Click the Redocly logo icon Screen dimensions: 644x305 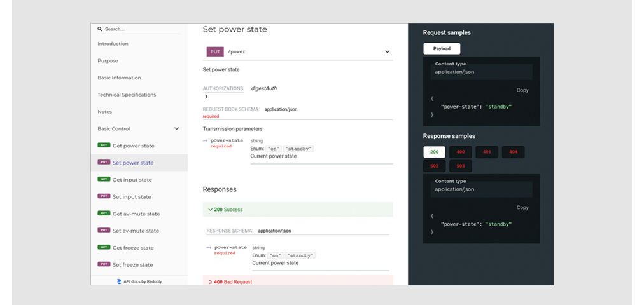click(x=119, y=281)
